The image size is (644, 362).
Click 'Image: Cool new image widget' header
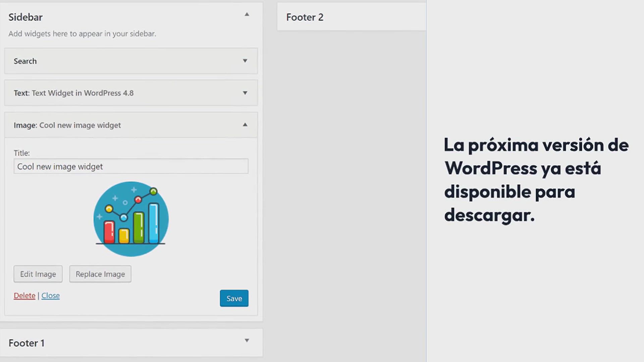coord(67,125)
